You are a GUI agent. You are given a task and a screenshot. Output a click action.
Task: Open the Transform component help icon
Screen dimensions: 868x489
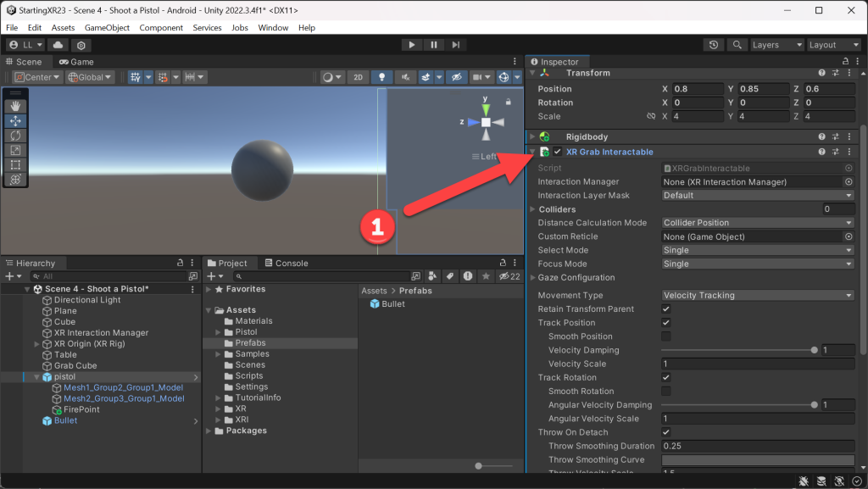[x=821, y=73]
